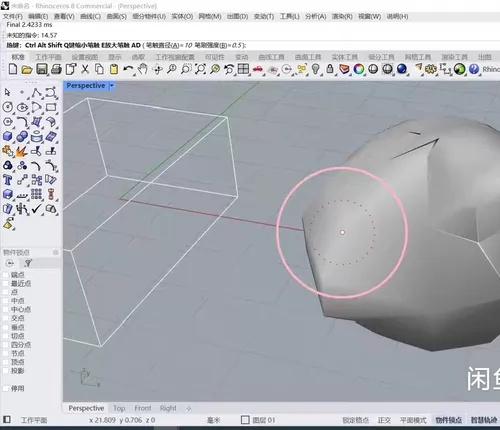Click the blue render sphere icon

coord(402,69)
